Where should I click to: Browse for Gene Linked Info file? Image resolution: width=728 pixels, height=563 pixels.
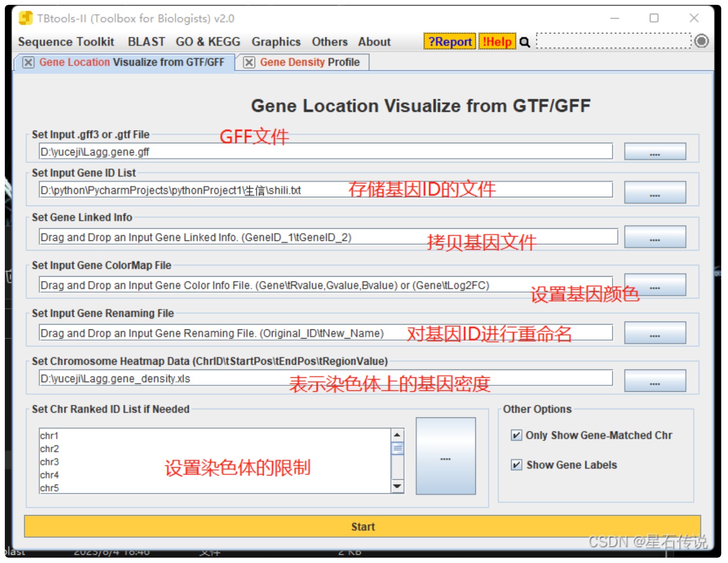[655, 237]
